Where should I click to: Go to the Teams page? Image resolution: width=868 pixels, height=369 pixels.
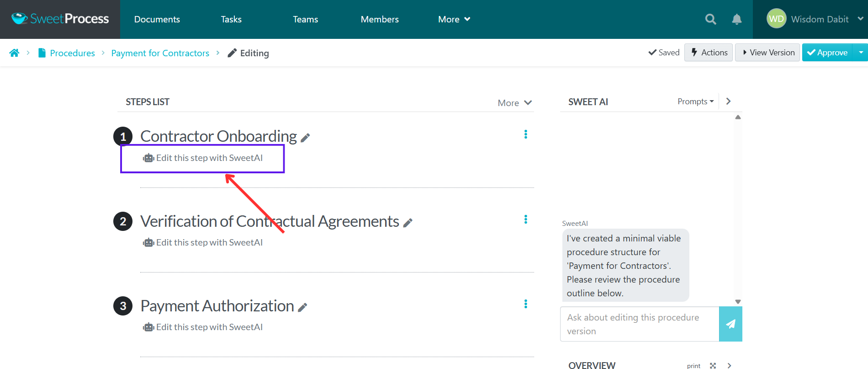click(x=306, y=19)
